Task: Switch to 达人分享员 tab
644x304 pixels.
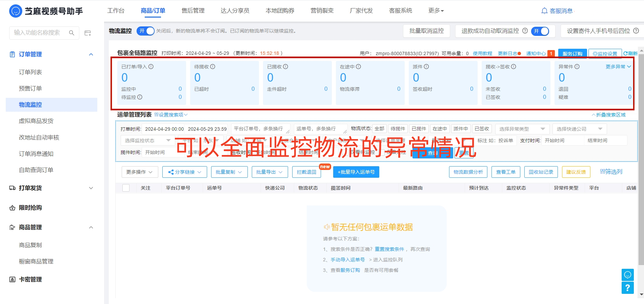Action: pos(235,10)
